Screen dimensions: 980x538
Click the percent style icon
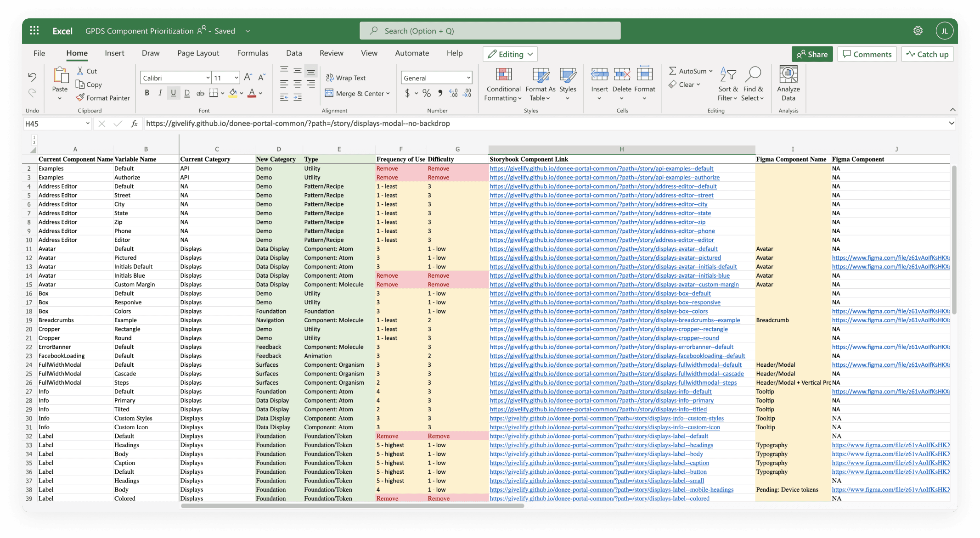[x=427, y=93]
